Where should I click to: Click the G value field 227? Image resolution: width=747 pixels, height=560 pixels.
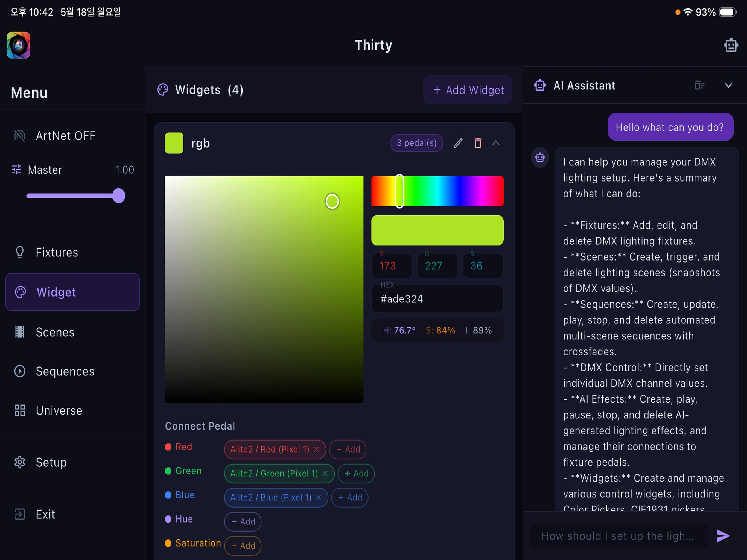437,266
